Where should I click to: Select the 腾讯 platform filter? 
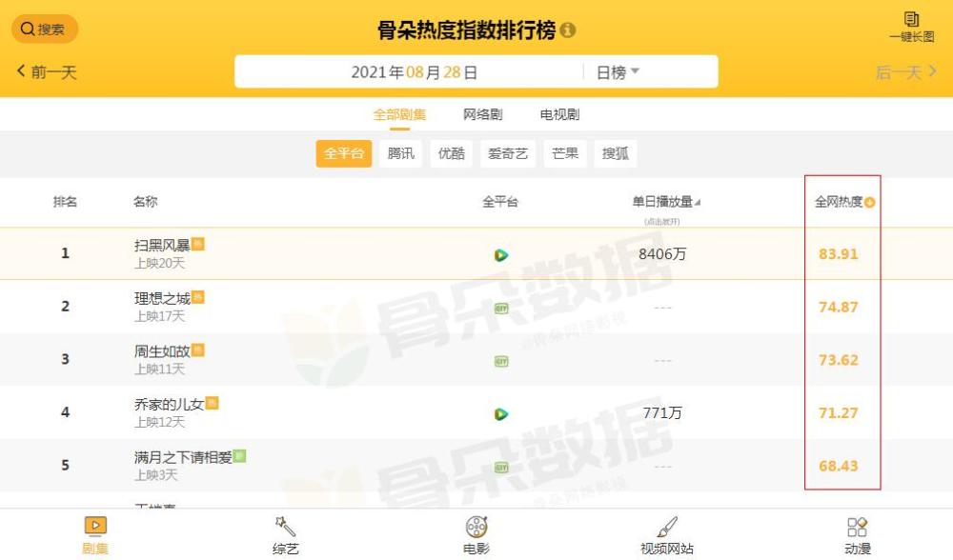[400, 153]
